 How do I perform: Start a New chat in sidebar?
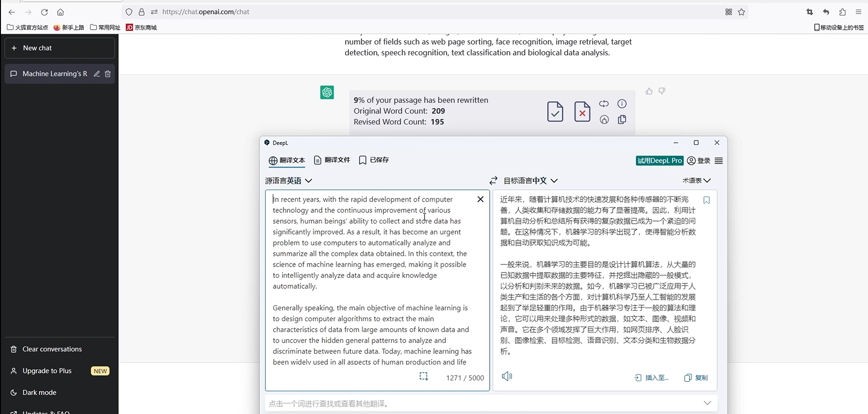coord(60,48)
